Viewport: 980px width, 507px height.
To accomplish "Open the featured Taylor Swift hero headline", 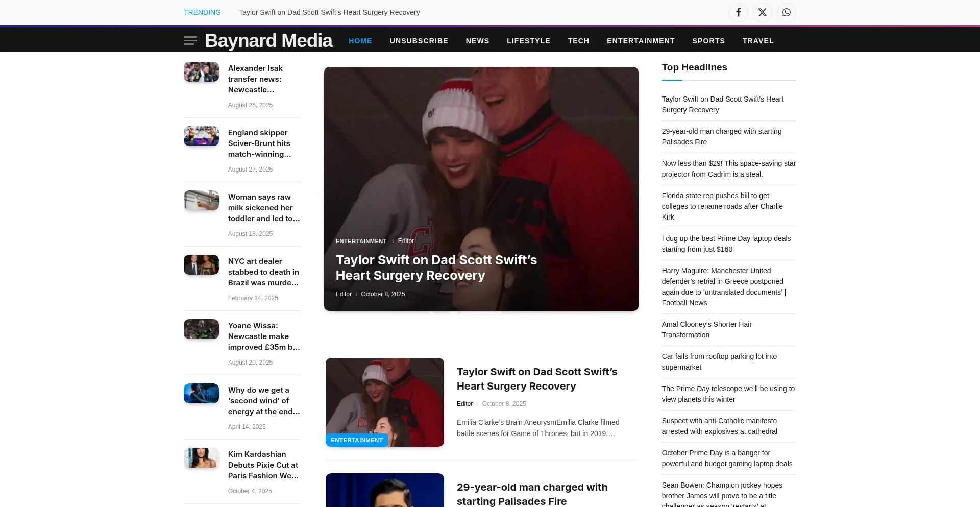I will tap(436, 268).
